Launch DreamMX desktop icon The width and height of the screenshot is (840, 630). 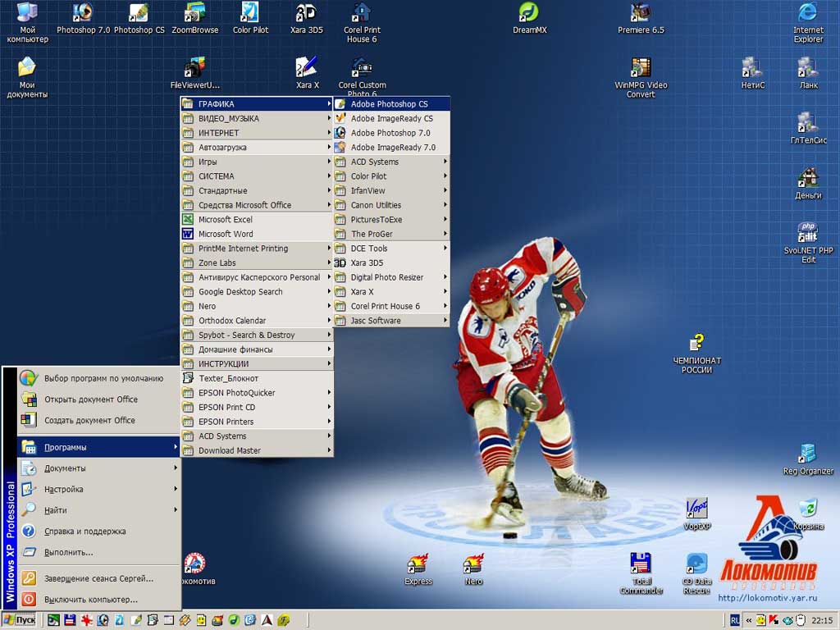click(x=529, y=18)
